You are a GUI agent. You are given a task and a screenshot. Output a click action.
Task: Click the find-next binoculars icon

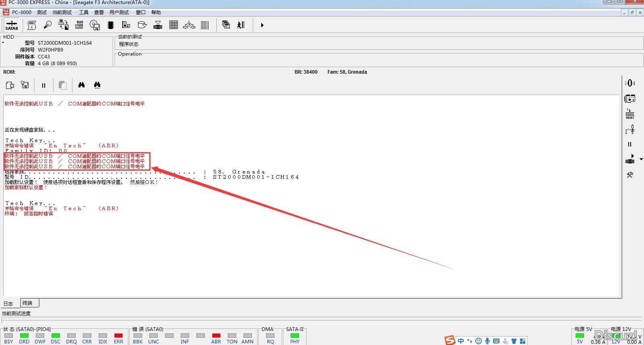pos(97,85)
